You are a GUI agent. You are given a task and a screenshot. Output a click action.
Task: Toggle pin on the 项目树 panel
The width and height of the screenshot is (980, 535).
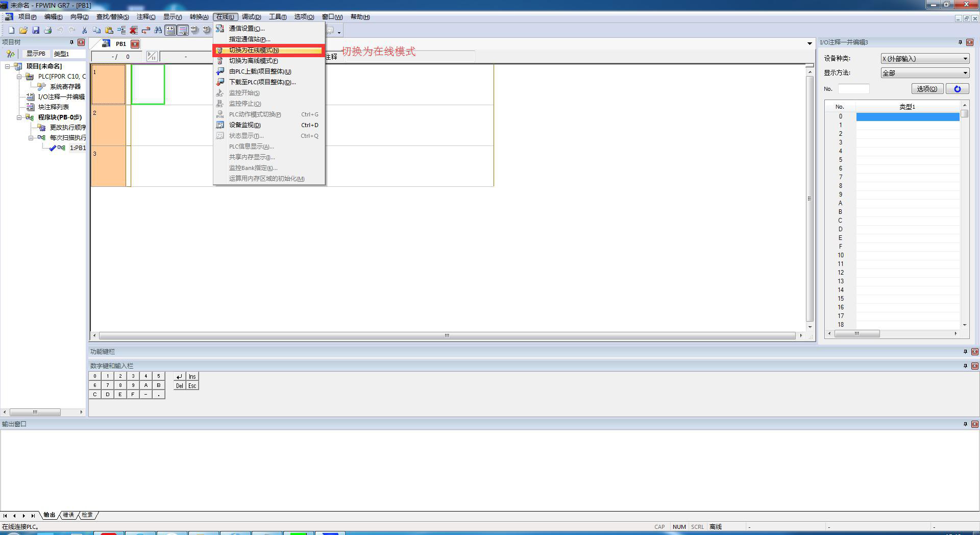point(71,42)
